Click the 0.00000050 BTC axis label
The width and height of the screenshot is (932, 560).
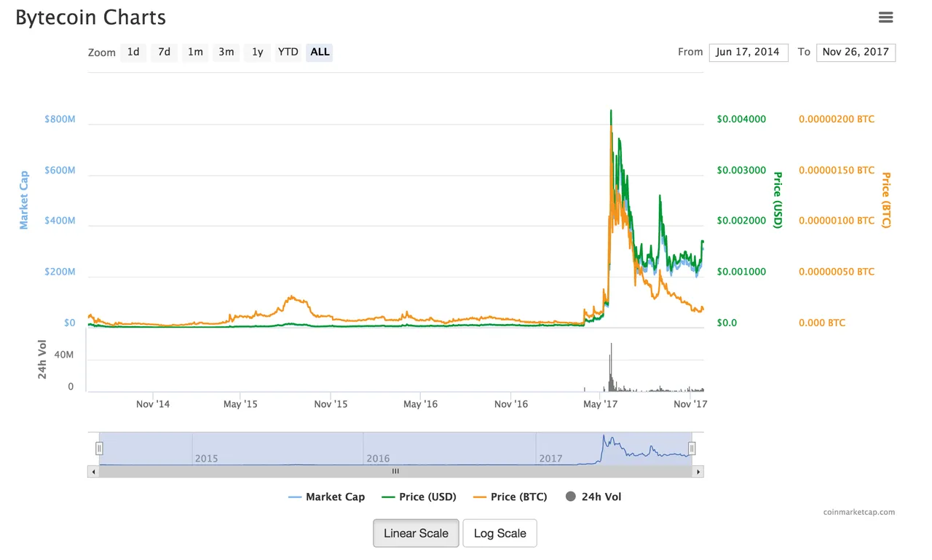pos(837,272)
